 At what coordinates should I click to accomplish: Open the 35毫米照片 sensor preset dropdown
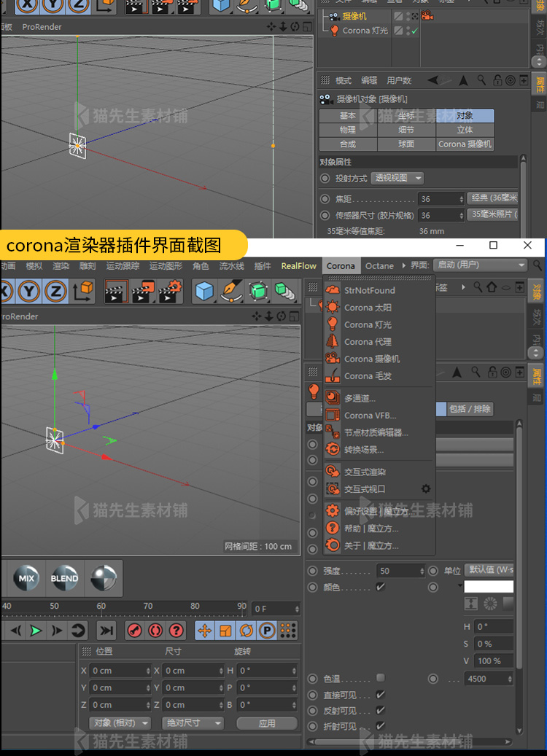pyautogui.click(x=492, y=214)
